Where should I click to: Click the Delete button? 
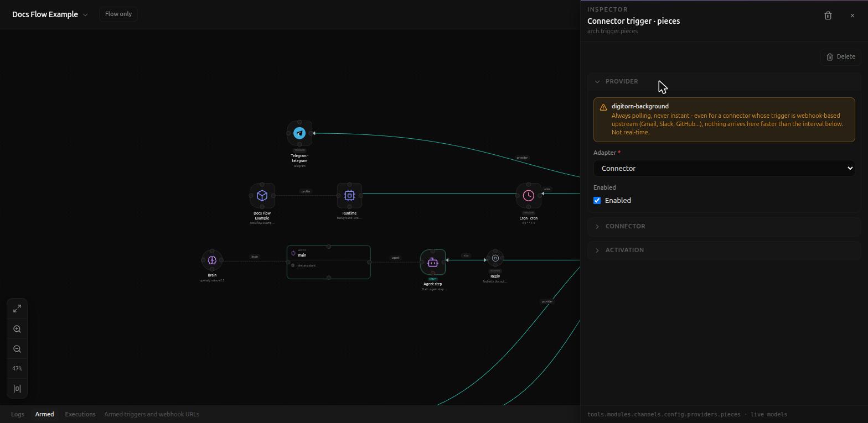pos(840,56)
